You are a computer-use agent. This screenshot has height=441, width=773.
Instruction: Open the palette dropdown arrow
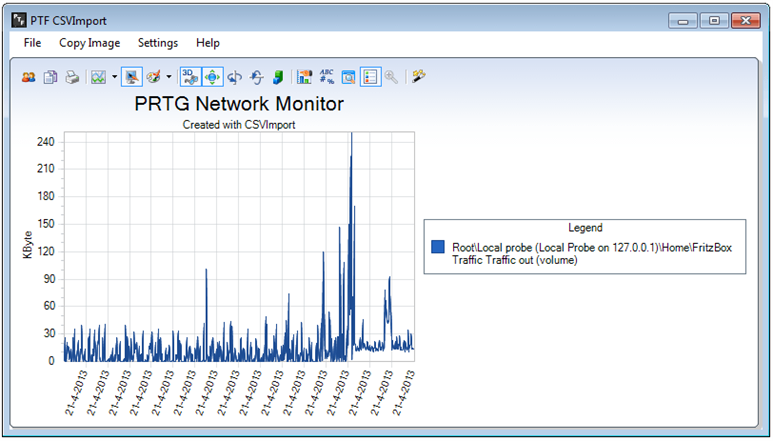(169, 77)
